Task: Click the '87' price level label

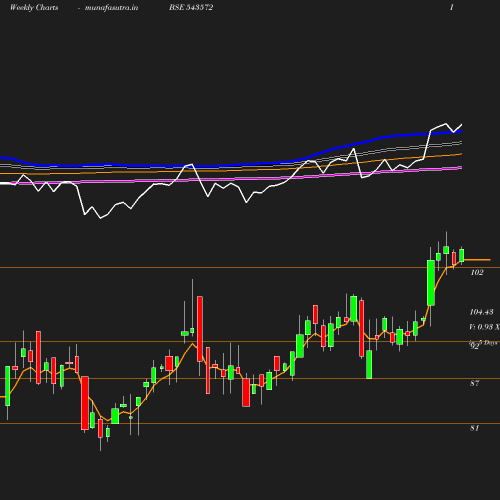Action: (475, 383)
